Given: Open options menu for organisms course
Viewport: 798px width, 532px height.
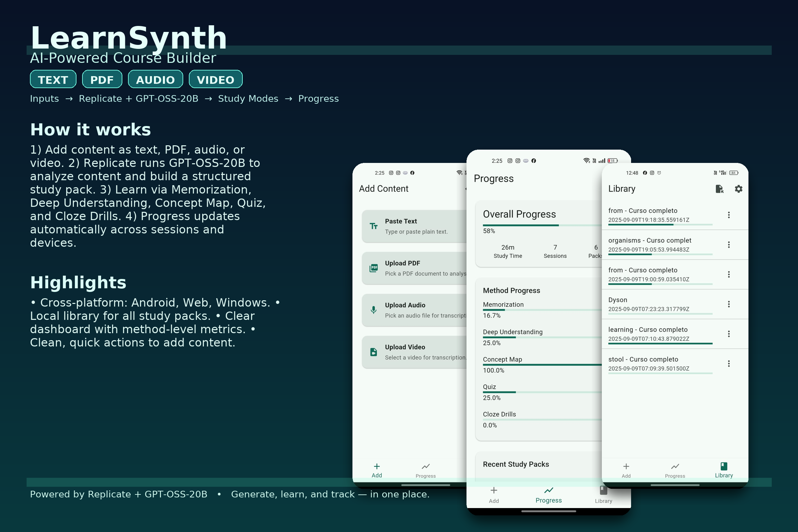Looking at the screenshot, I should (729, 245).
